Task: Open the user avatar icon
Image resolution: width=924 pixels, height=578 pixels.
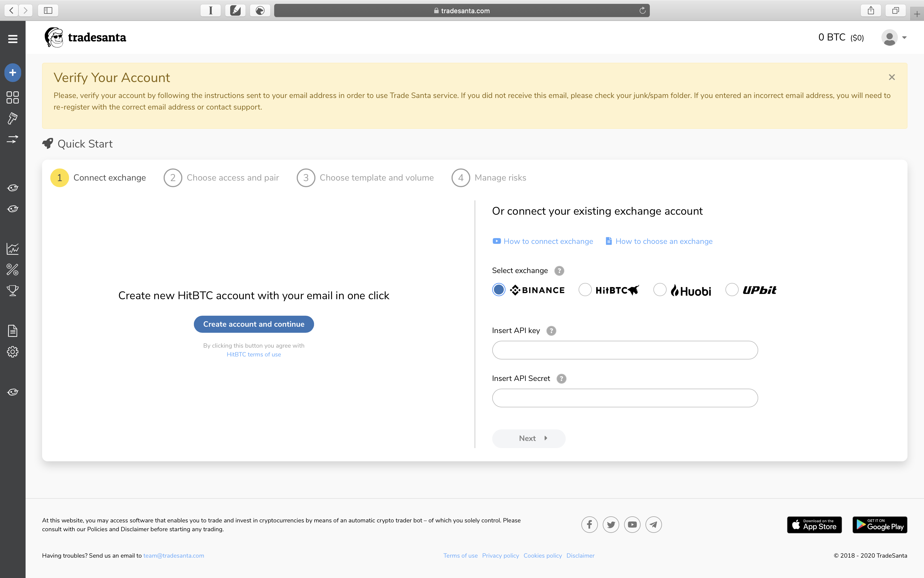Action: coord(889,37)
